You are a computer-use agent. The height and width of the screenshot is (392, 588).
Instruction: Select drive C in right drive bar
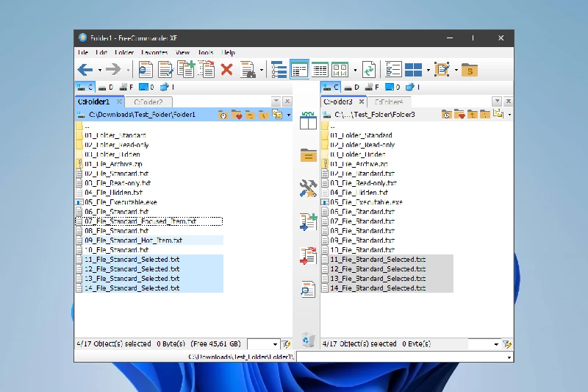pos(331,88)
